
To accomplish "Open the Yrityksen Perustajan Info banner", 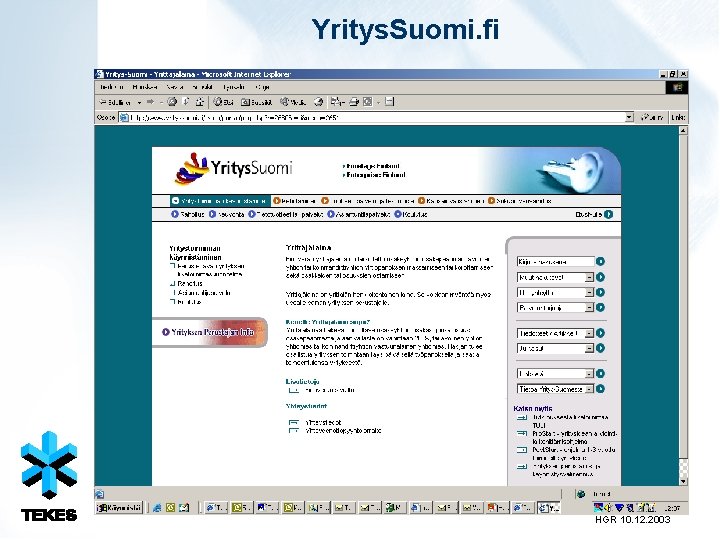I will (x=210, y=332).
